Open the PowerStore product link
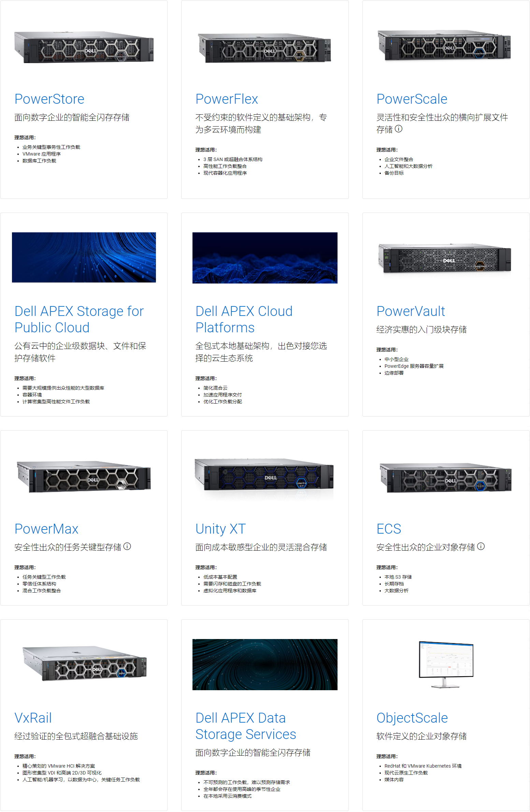The width and height of the screenshot is (530, 812). pos(49,99)
